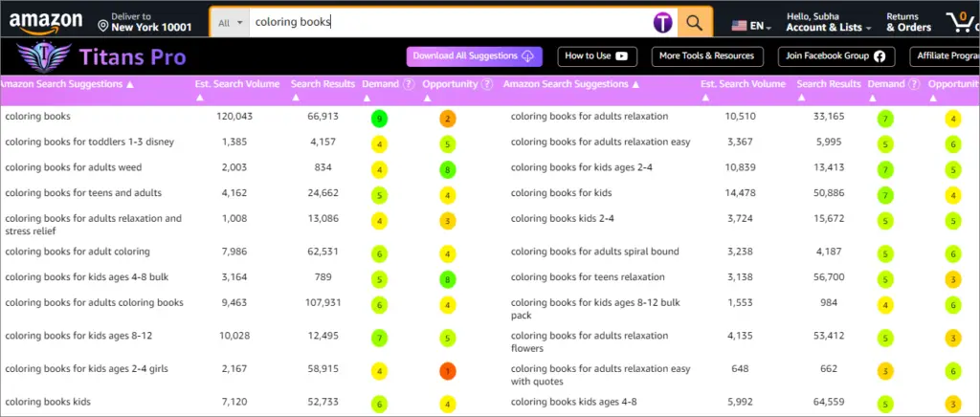Click the Deliver to New York 10001 location
Screen dimensions: 980x417
click(x=145, y=22)
